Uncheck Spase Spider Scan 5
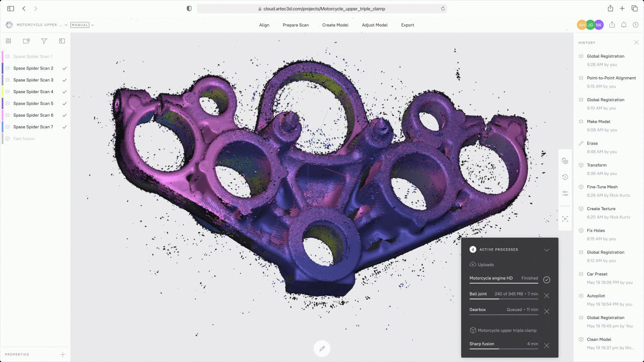This screenshot has width=644, height=362. coord(64,104)
